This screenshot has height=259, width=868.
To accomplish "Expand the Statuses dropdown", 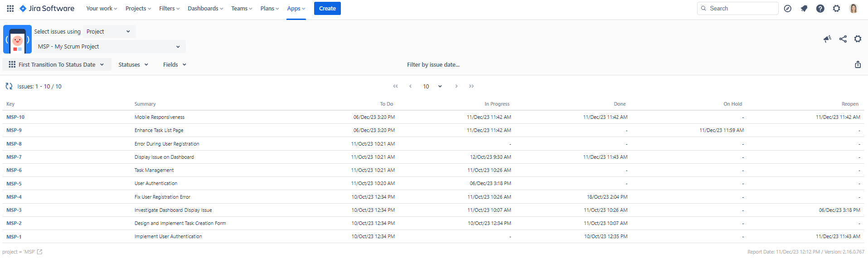I will 133,64.
